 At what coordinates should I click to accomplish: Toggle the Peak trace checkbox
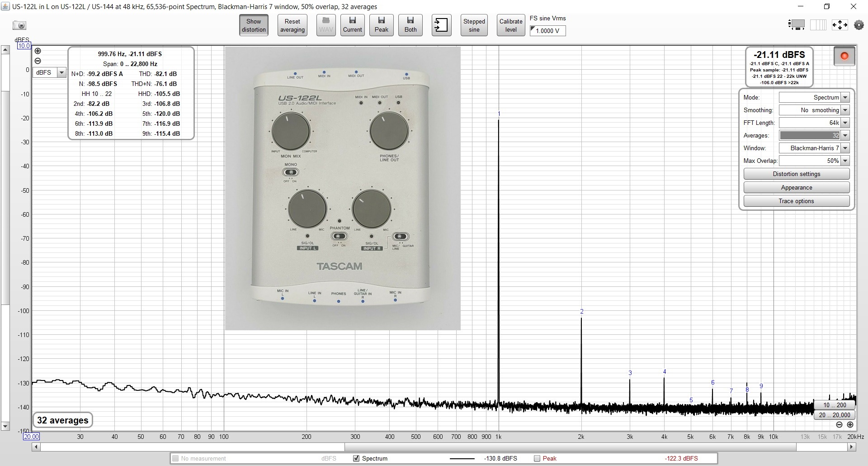[537, 458]
